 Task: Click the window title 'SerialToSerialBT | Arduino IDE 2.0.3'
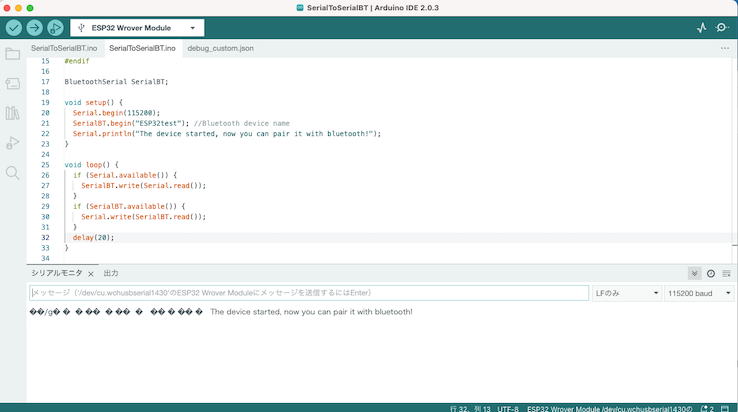(373, 8)
